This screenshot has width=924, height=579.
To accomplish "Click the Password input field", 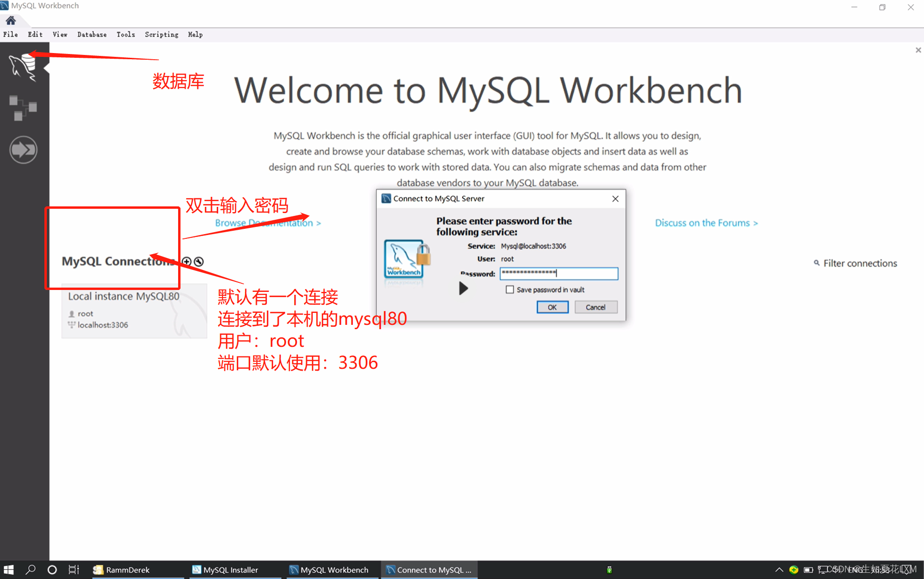I will pos(559,273).
